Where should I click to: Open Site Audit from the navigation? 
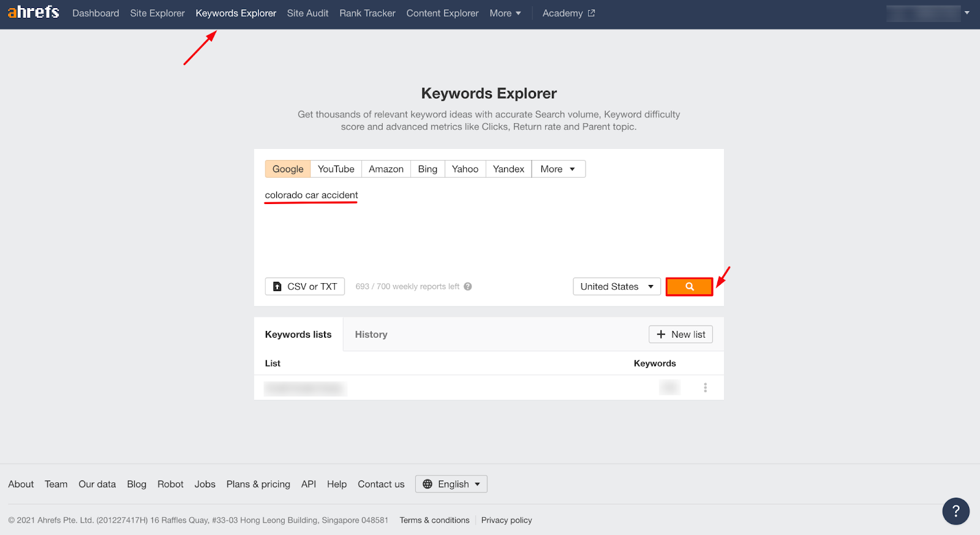pos(307,13)
